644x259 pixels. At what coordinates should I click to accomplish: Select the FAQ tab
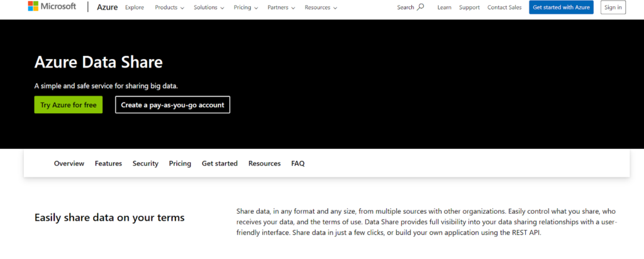pos(297,163)
